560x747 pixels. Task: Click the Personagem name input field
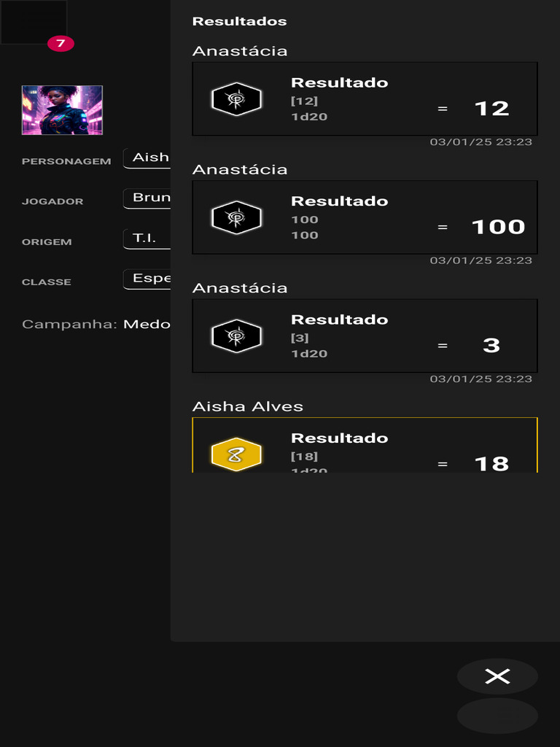147,158
